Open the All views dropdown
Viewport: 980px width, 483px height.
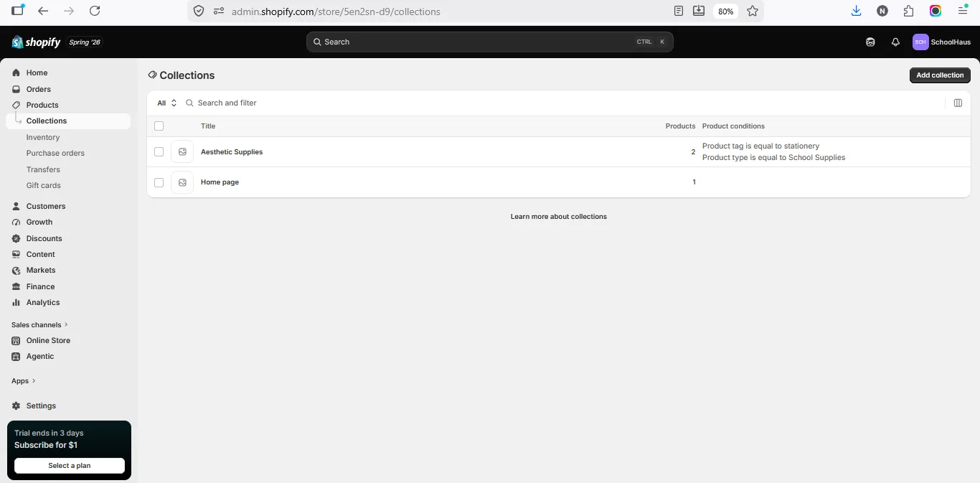167,103
